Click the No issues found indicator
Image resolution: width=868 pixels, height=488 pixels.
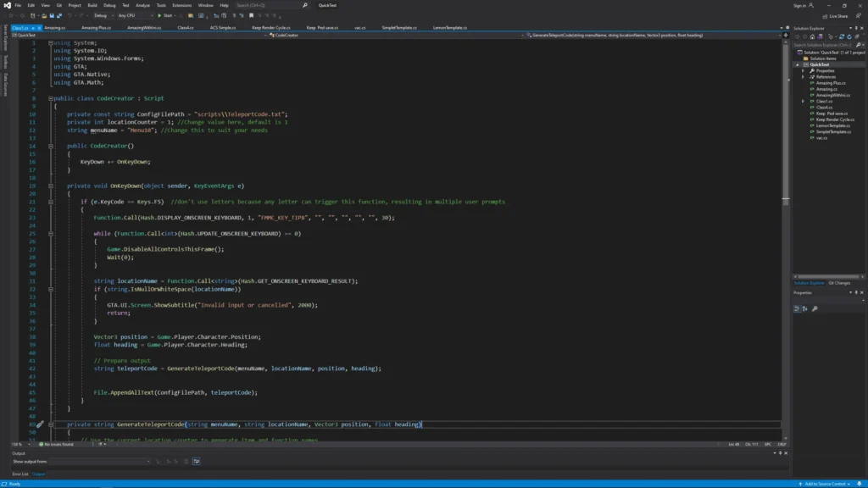56,444
